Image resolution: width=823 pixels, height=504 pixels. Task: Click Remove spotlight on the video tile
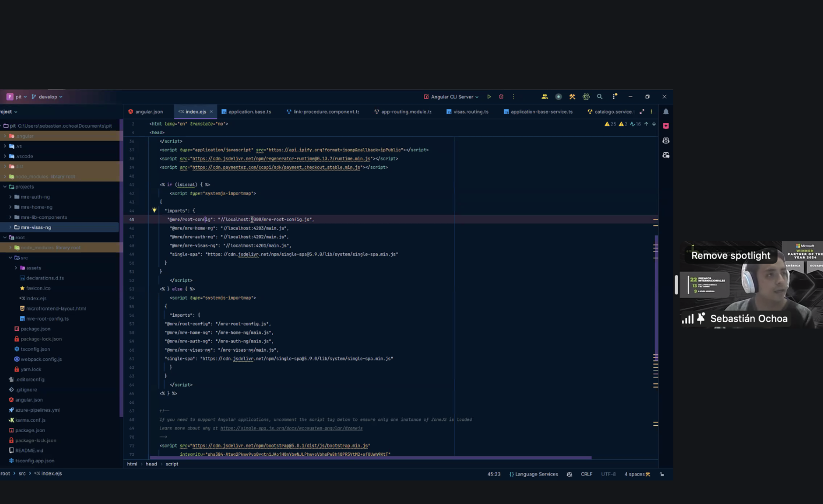click(731, 256)
